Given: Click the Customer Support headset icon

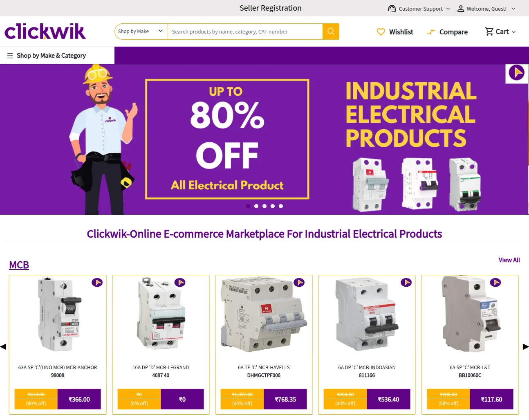Looking at the screenshot, I should click(x=392, y=9).
